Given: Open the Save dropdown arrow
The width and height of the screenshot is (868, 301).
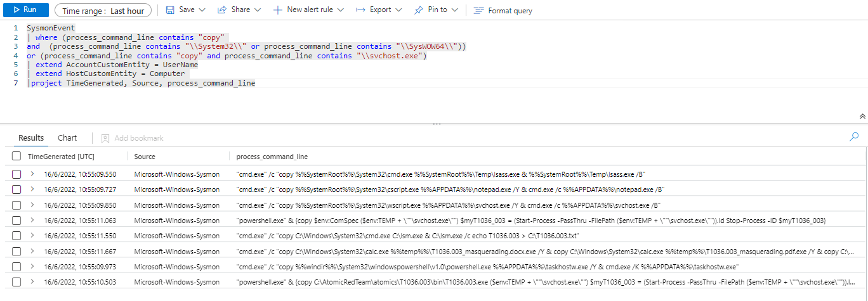Looking at the screenshot, I should (x=202, y=10).
